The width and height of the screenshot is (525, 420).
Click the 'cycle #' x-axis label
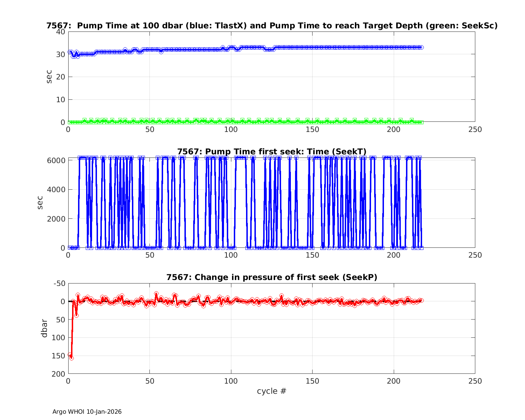[x=272, y=391]
